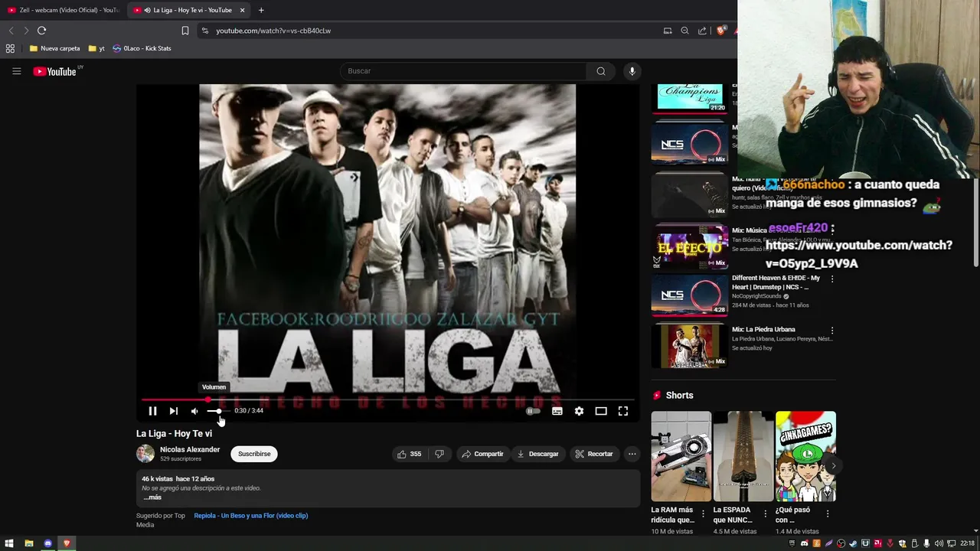This screenshot has width=980, height=551.
Task: Open the EL EFECTO mix thumbnail
Action: (689, 246)
